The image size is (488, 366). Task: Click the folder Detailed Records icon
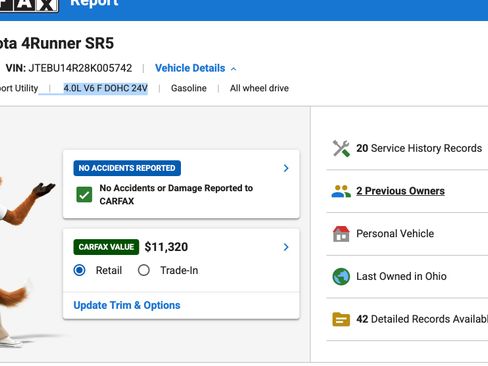(x=341, y=319)
